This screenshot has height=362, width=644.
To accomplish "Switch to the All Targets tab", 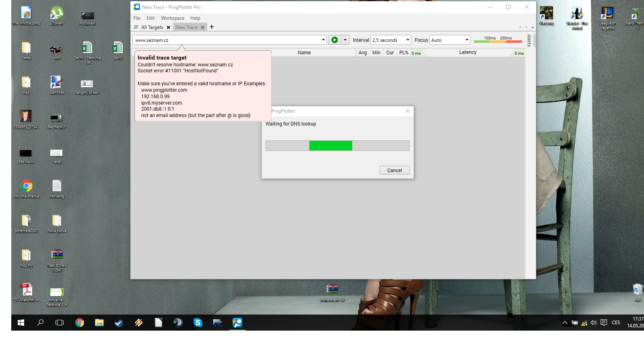I will [x=152, y=27].
